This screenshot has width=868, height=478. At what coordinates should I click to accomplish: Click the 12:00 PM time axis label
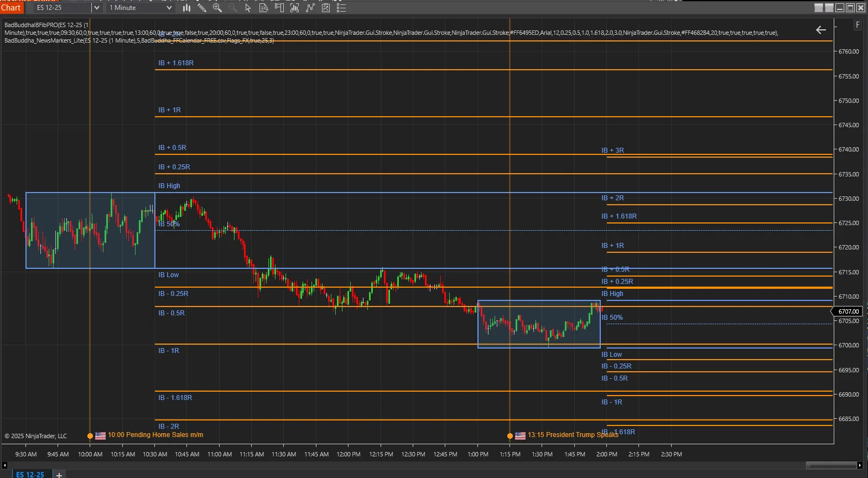point(349,454)
